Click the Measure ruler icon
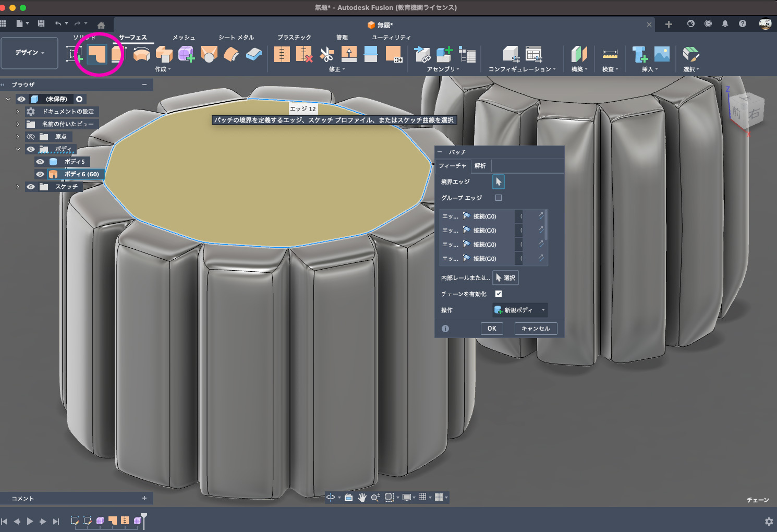The width and height of the screenshot is (777, 532). (610, 54)
